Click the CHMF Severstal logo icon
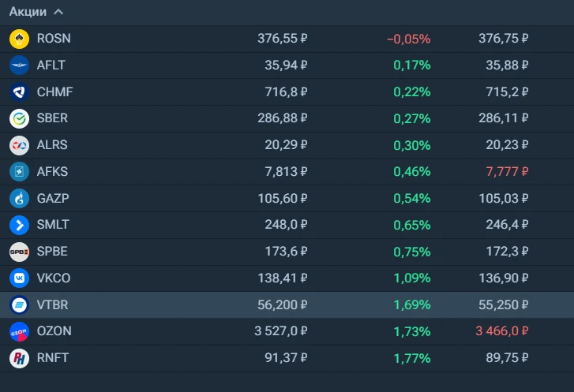 click(x=19, y=91)
